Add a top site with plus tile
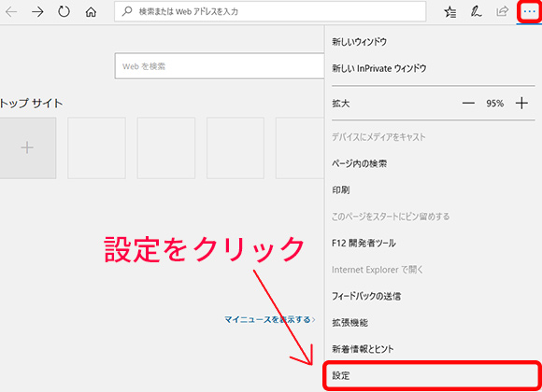This screenshot has width=542, height=392. [27, 147]
